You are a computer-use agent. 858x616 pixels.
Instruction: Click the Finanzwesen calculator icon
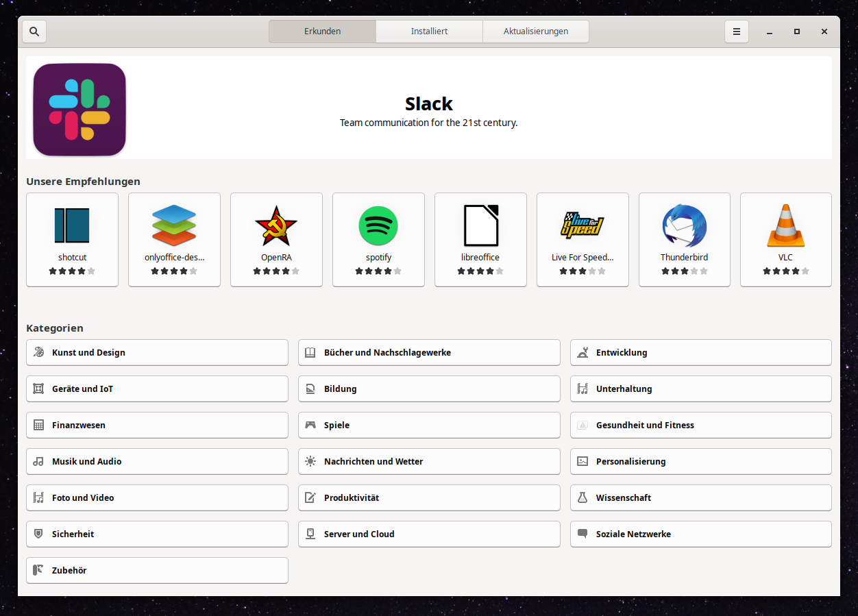click(x=38, y=425)
